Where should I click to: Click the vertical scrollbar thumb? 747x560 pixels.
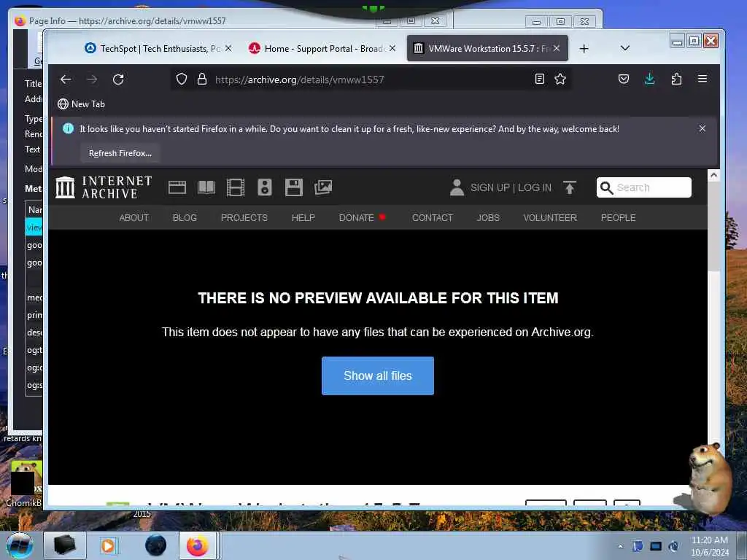click(713, 226)
